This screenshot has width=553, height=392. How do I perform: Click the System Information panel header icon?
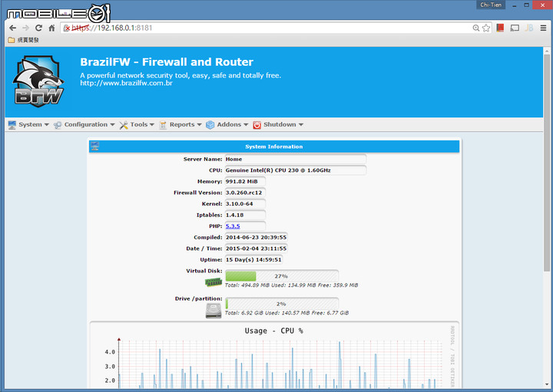click(94, 146)
